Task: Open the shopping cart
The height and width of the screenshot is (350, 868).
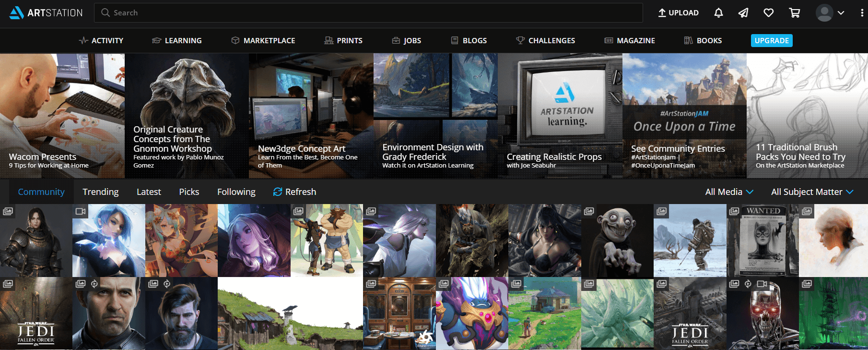Action: pos(795,13)
